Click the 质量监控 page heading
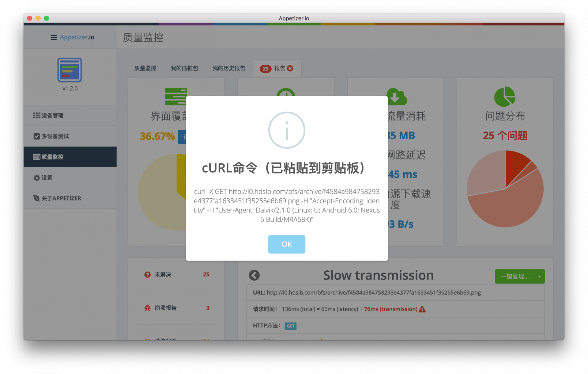This screenshot has width=588, height=374. (x=143, y=37)
